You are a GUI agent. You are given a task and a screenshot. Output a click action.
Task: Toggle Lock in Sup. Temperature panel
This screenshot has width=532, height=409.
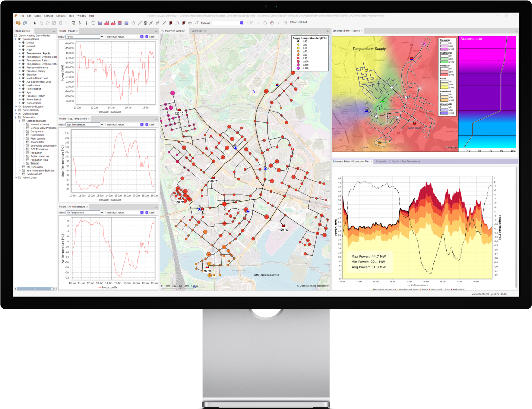(x=147, y=125)
